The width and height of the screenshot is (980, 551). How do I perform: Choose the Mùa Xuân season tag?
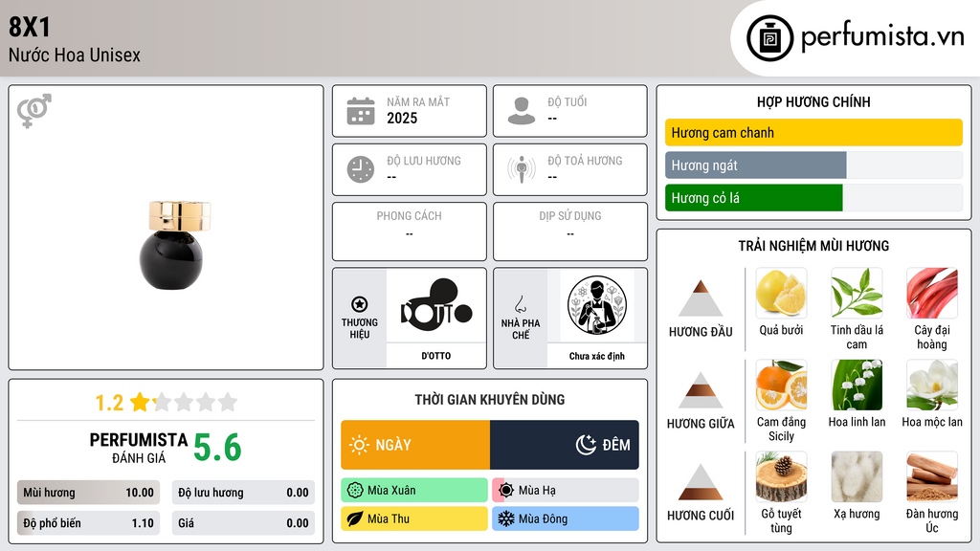click(414, 491)
